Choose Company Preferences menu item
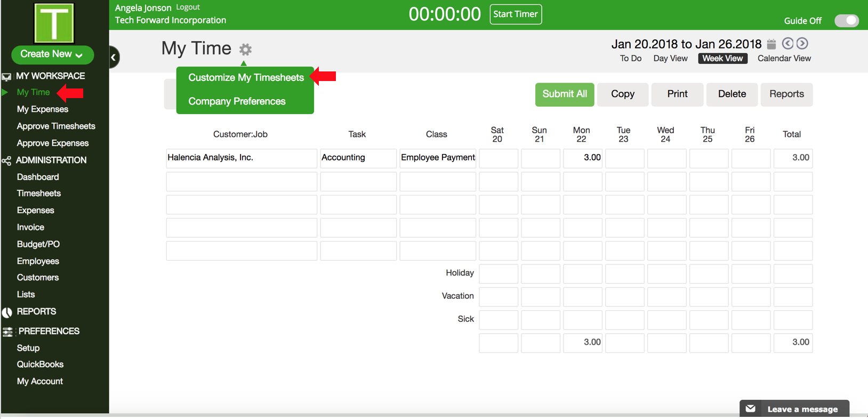This screenshot has width=868, height=419. (237, 101)
